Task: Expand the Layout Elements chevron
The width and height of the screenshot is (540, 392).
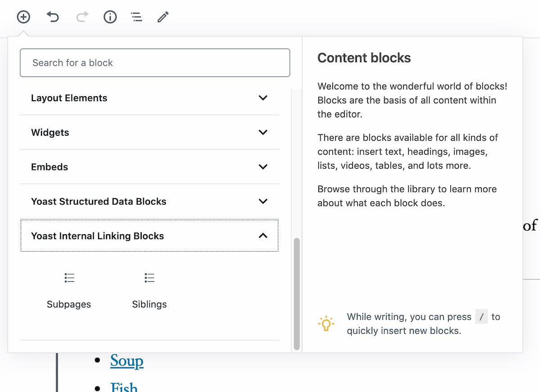Action: (x=263, y=98)
